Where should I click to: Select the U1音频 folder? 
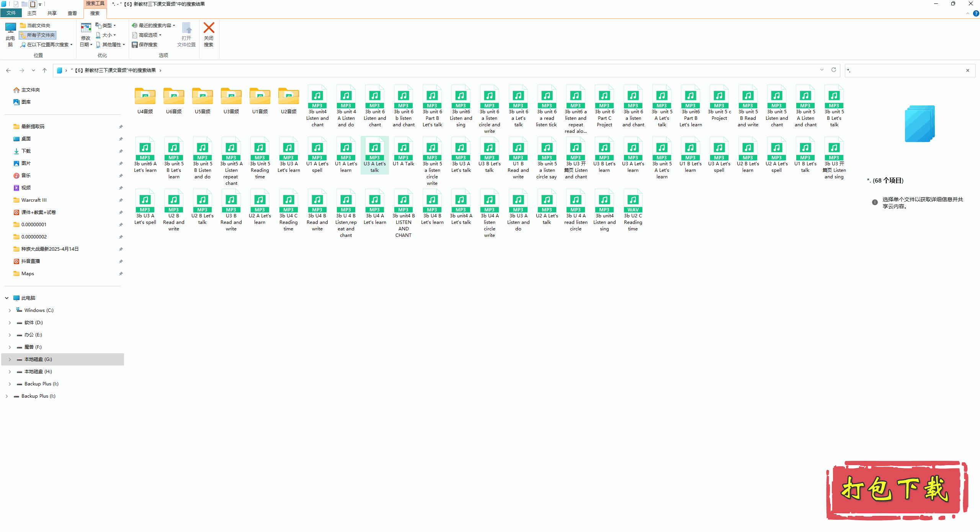[260, 100]
